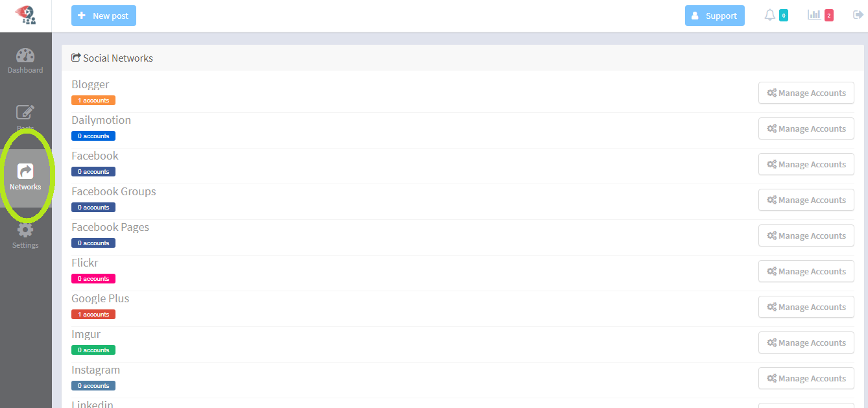The image size is (868, 408).
Task: Manage accounts for Facebook Groups
Action: (x=806, y=200)
